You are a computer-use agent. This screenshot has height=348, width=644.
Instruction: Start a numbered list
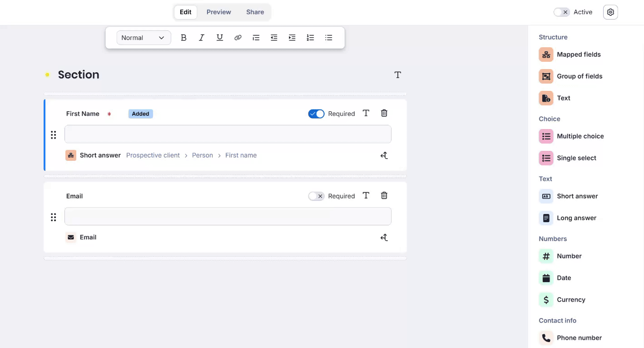click(310, 38)
